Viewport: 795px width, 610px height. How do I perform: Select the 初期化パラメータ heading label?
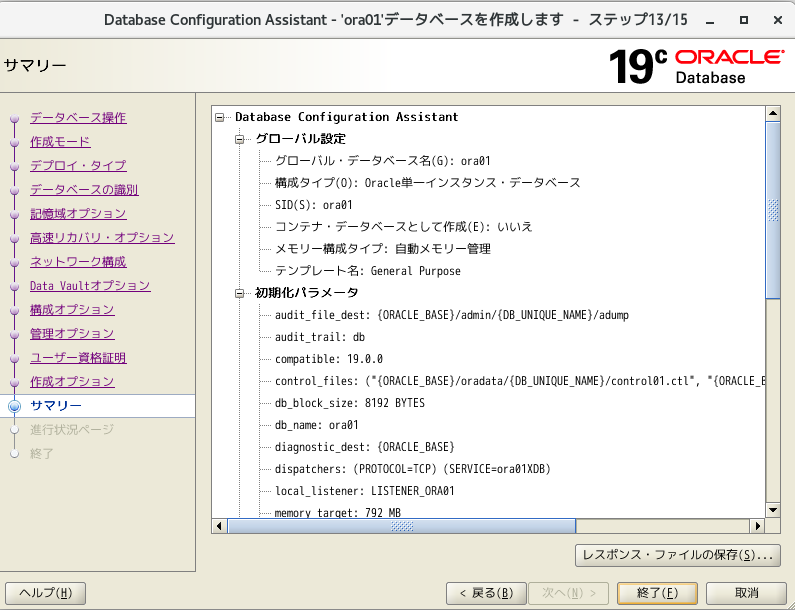point(307,293)
